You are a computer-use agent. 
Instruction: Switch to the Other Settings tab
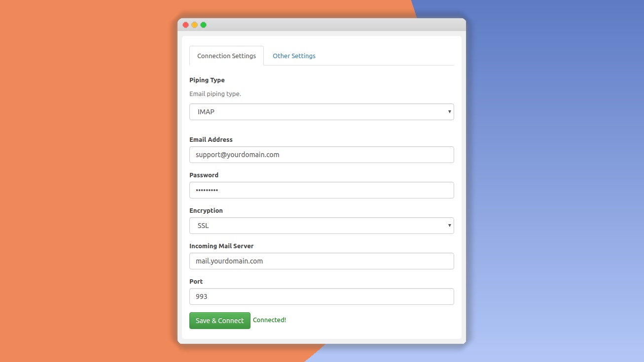[x=294, y=56]
